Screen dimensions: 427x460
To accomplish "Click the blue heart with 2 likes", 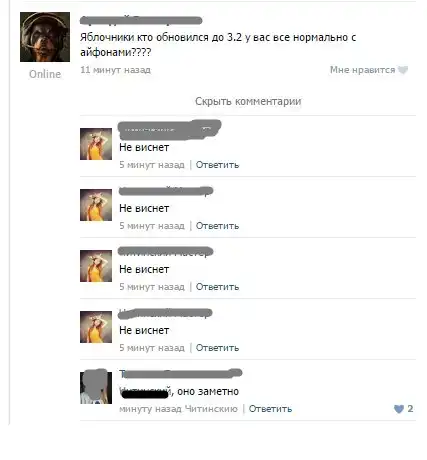I will [x=399, y=409].
